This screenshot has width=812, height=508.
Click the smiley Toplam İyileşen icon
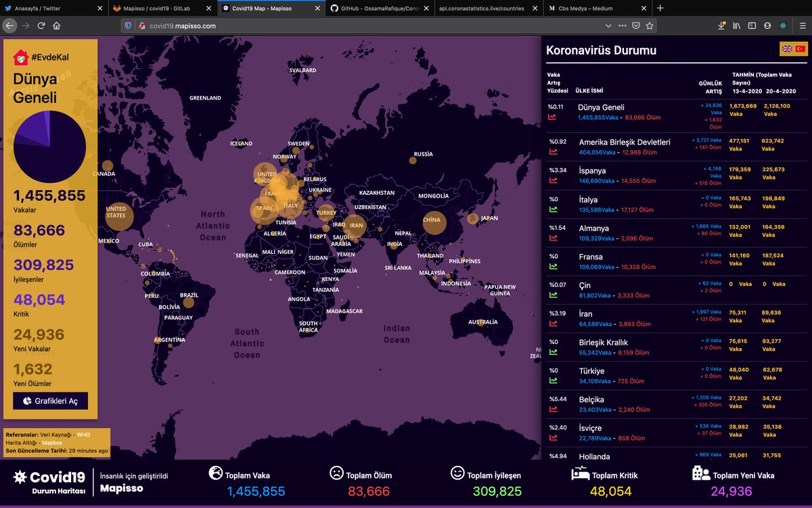457,473
